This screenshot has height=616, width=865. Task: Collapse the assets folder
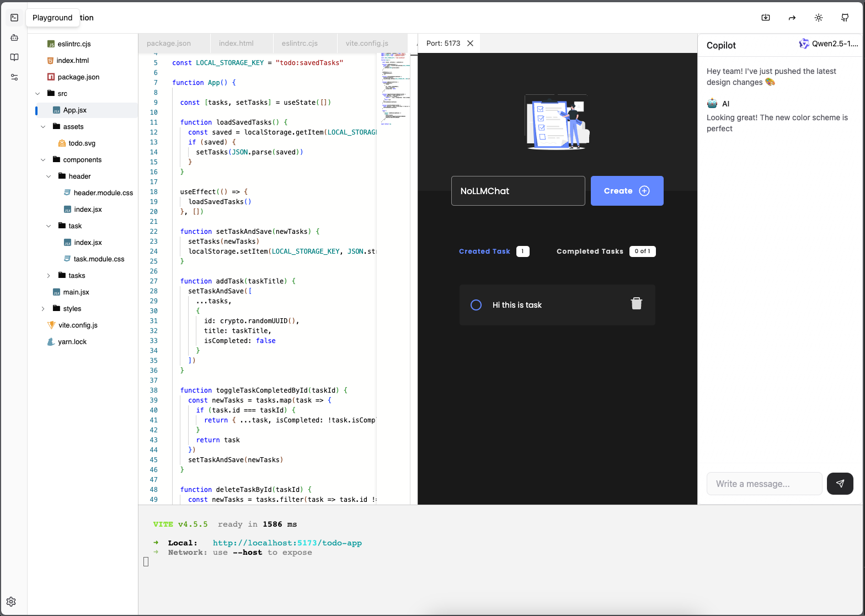coord(44,127)
